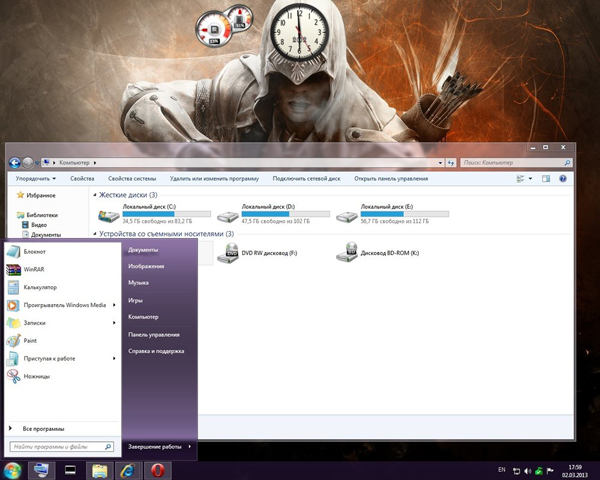Screen dimensions: 600x480
Task: Collapse Жесткие диски group
Action: (95, 195)
